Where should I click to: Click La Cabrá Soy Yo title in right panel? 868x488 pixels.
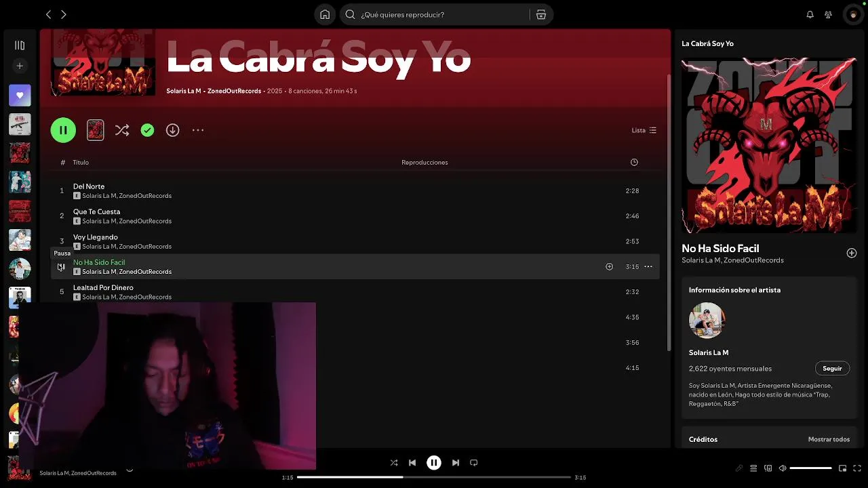click(707, 43)
